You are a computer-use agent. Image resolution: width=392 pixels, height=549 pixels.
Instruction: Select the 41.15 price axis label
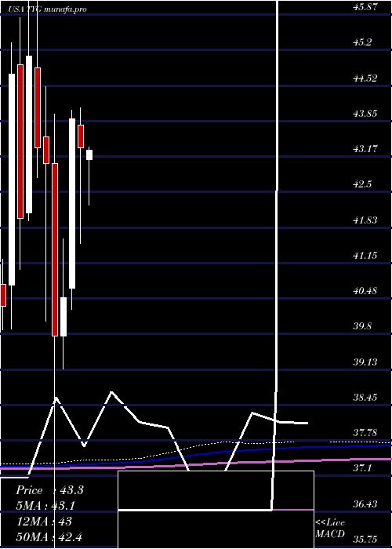[365, 256]
